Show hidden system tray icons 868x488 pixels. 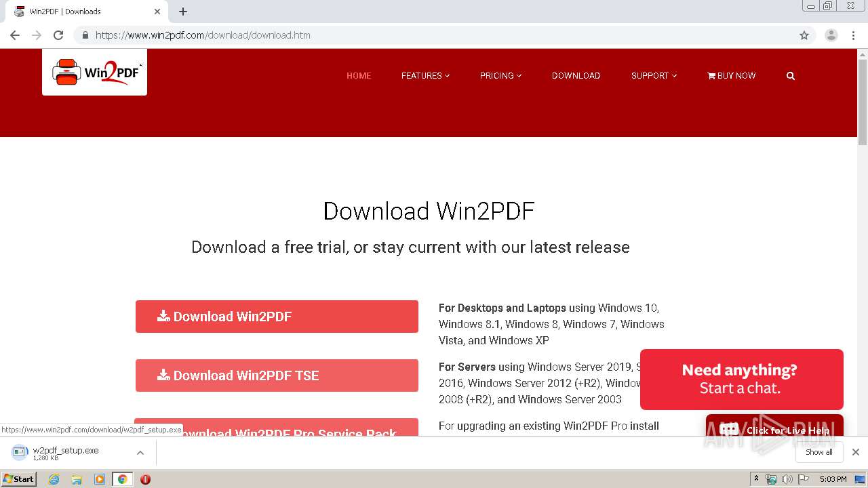[756, 479]
